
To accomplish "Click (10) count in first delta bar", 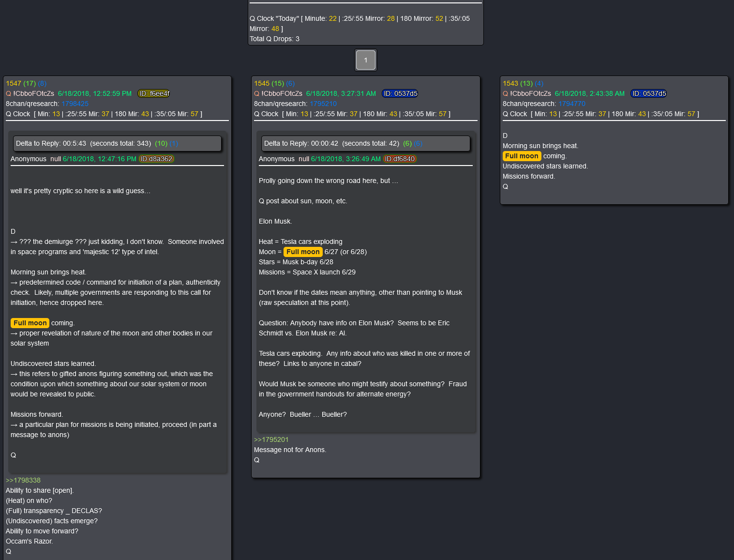I will pyautogui.click(x=161, y=143).
